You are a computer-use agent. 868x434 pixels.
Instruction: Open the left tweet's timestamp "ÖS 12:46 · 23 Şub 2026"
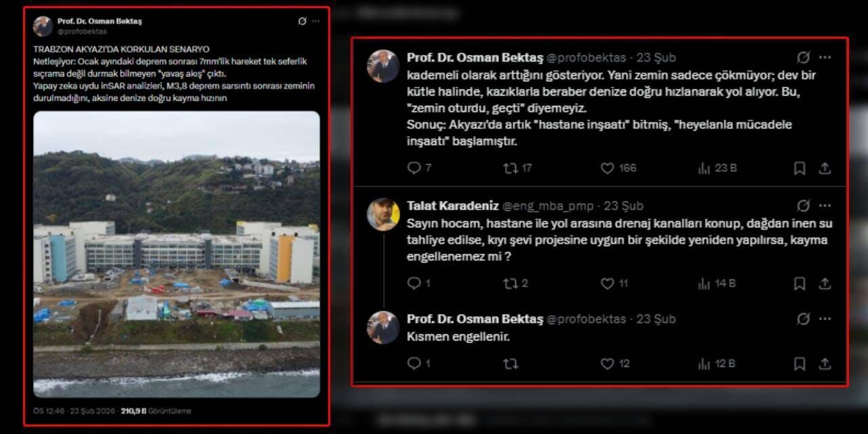click(x=75, y=411)
